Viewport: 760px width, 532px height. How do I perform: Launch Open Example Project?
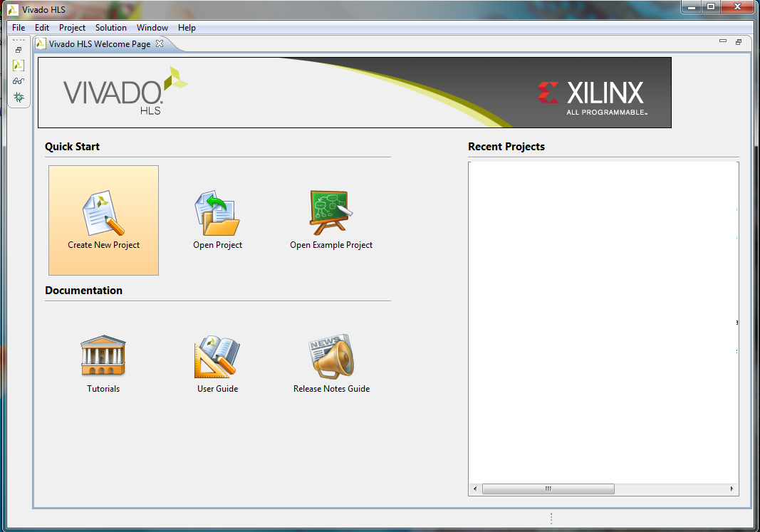[331, 220]
